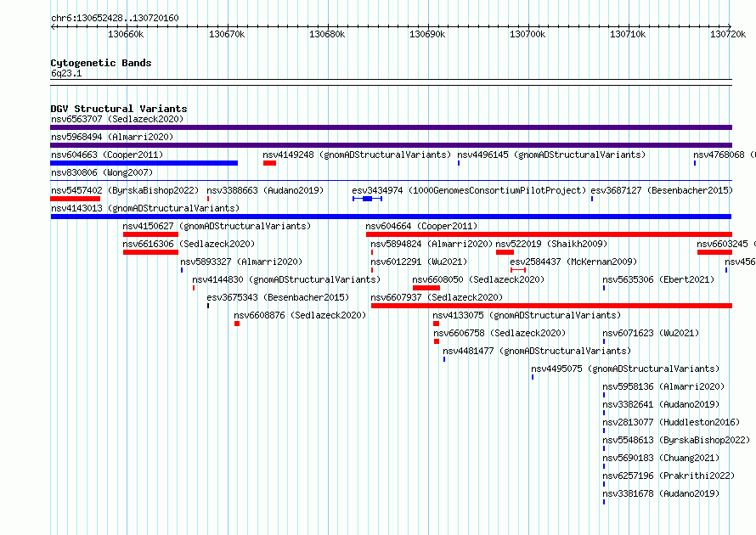
Task: Click the nsv6012291 (Wu2021) label
Action: tap(419, 262)
